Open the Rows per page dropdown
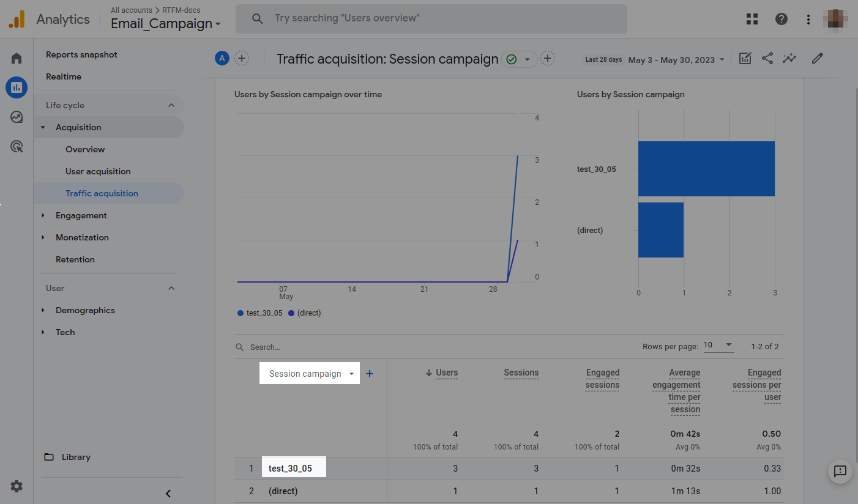 pos(718,346)
